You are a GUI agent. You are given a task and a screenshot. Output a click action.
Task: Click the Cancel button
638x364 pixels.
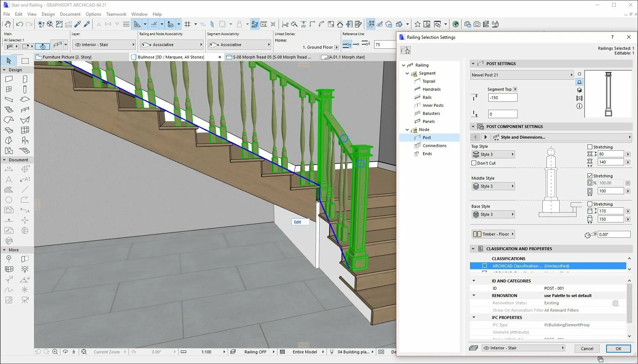587,349
